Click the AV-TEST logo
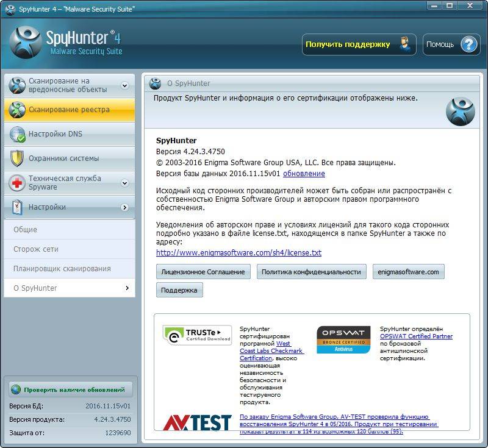488x448 pixels. (x=197, y=423)
